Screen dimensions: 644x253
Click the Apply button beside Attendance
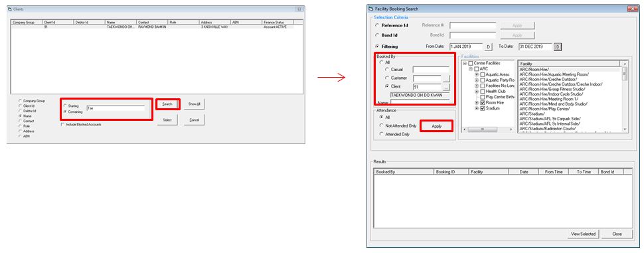pos(437,126)
